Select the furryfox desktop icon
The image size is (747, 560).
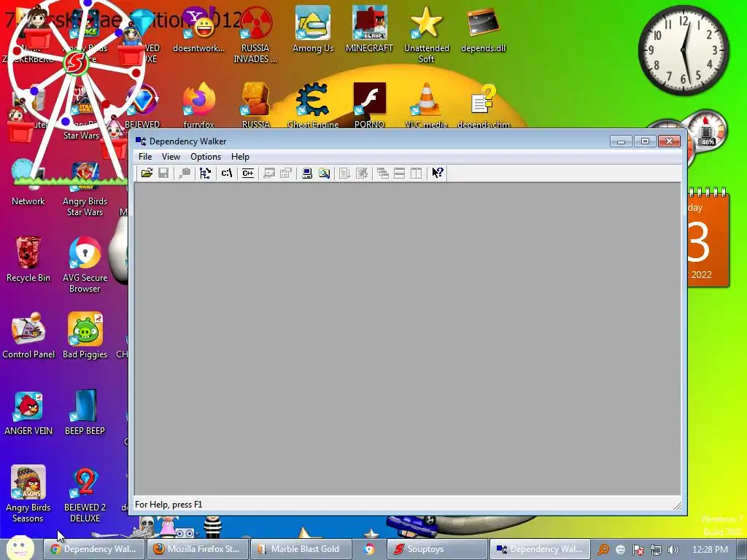coord(198,105)
